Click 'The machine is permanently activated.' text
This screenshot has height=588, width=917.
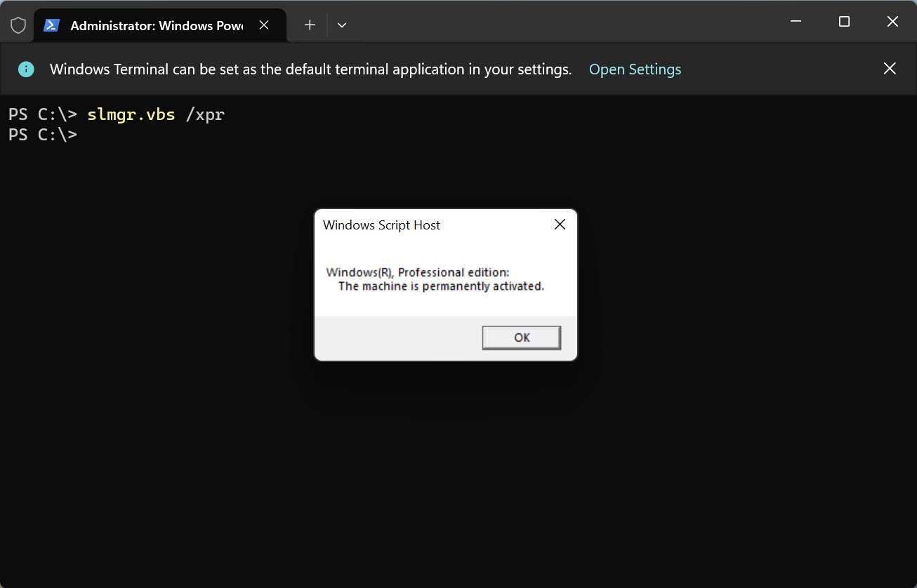[x=441, y=286]
